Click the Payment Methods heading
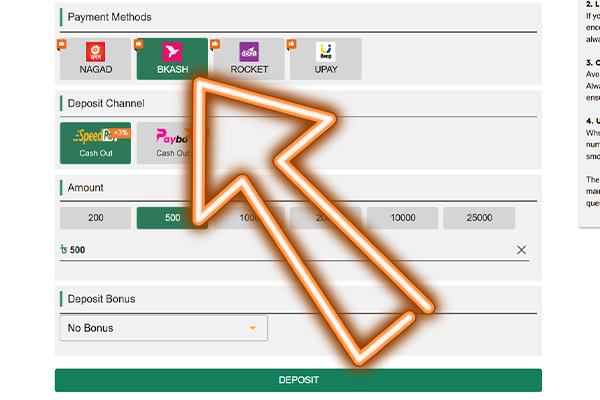This screenshot has height=400, width=600. tap(109, 17)
